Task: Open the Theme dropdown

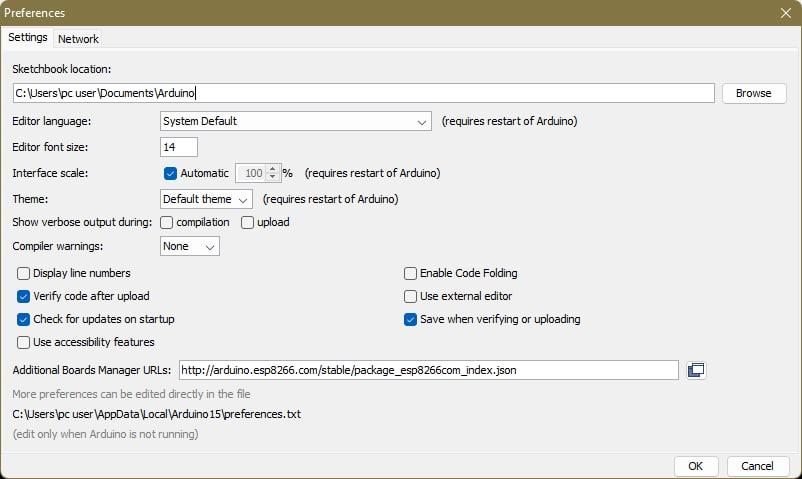Action: [206, 199]
